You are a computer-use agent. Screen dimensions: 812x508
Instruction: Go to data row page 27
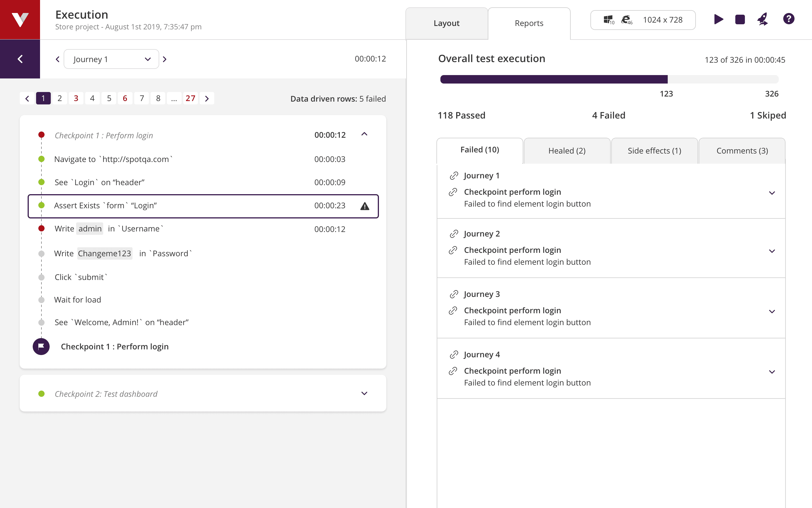pos(191,98)
